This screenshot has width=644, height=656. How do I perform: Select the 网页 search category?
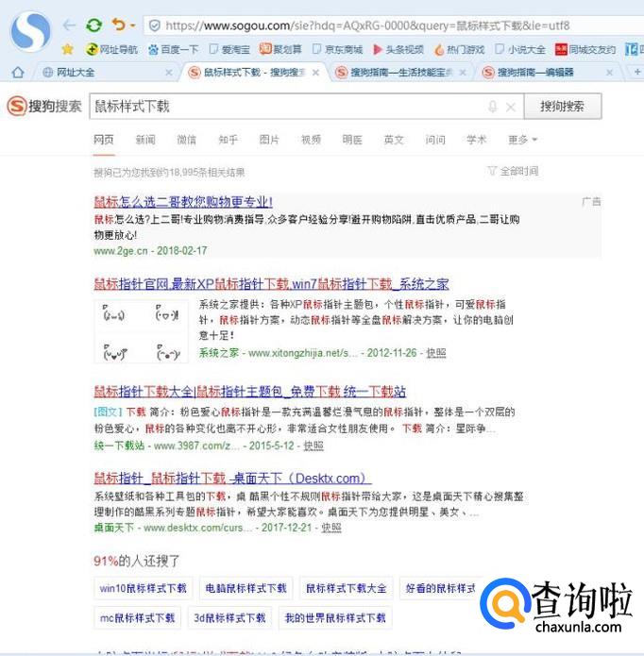103,140
